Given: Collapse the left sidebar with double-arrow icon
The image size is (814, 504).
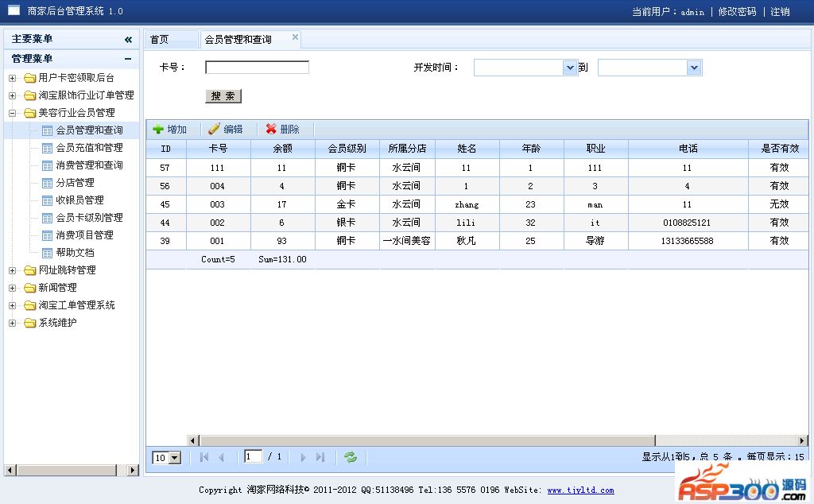Looking at the screenshot, I should click(x=128, y=39).
